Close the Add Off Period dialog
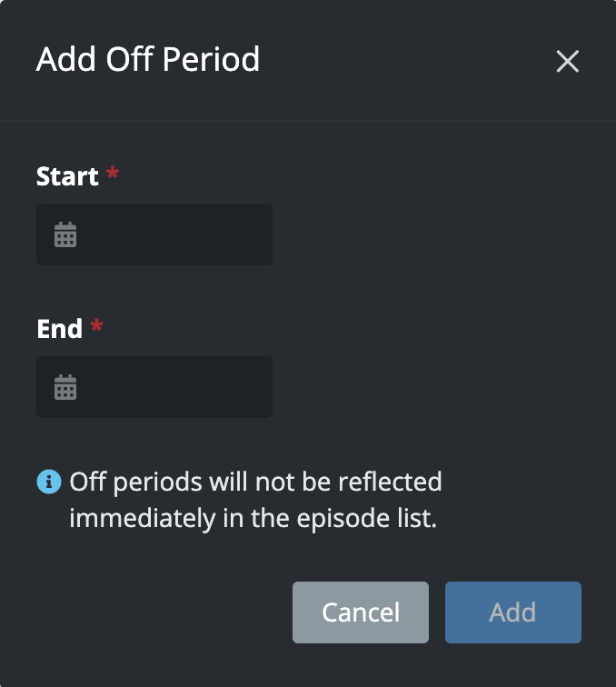This screenshot has width=616, height=687. (x=568, y=62)
